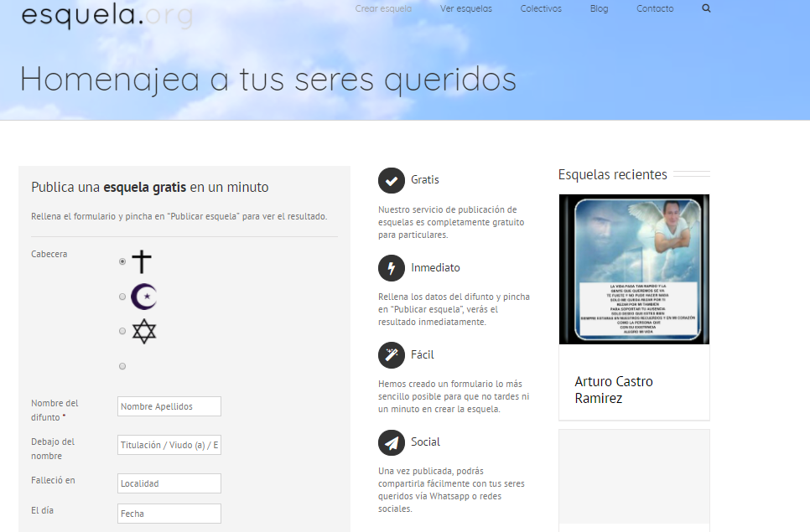Focus the Fecha date input field
The height and width of the screenshot is (532, 810).
[x=169, y=514]
